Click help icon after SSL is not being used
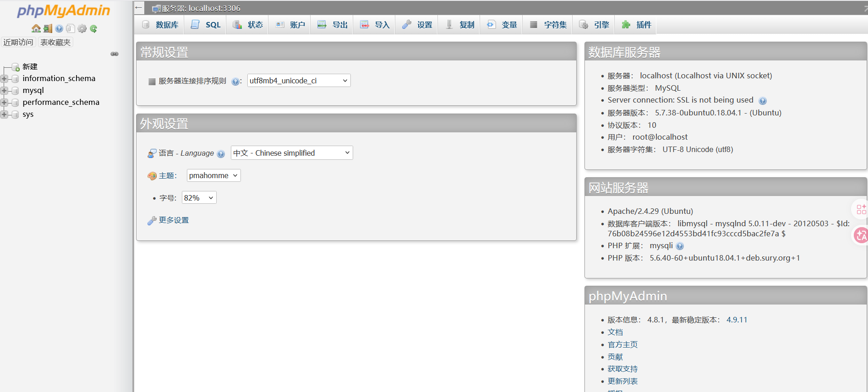 [763, 101]
